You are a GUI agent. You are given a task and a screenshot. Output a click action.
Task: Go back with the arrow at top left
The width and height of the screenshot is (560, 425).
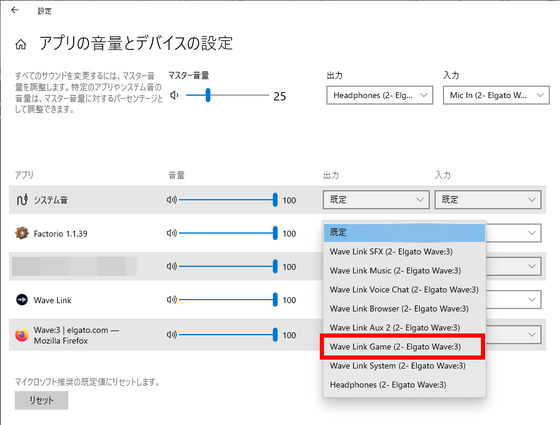click(x=15, y=10)
